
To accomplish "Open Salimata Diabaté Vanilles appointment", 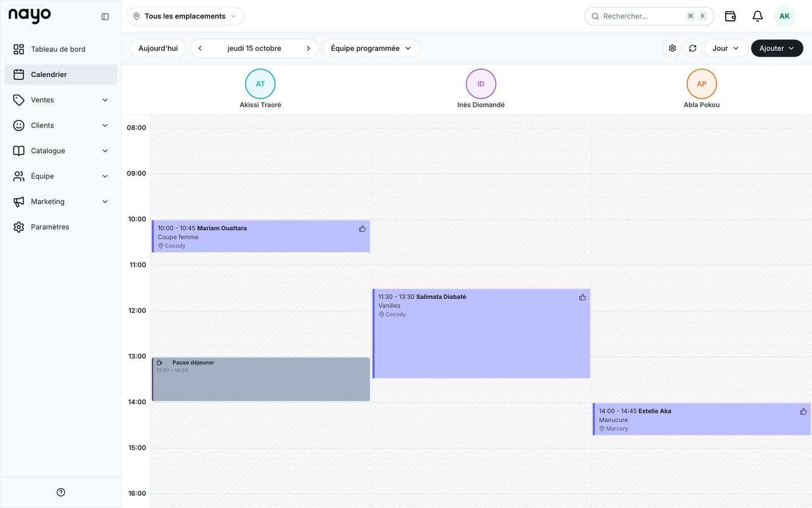I will (x=481, y=334).
